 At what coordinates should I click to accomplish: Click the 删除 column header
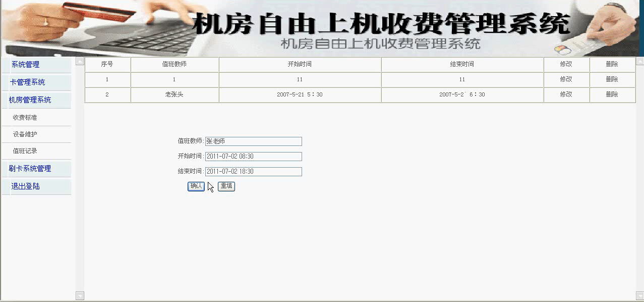pyautogui.click(x=612, y=65)
